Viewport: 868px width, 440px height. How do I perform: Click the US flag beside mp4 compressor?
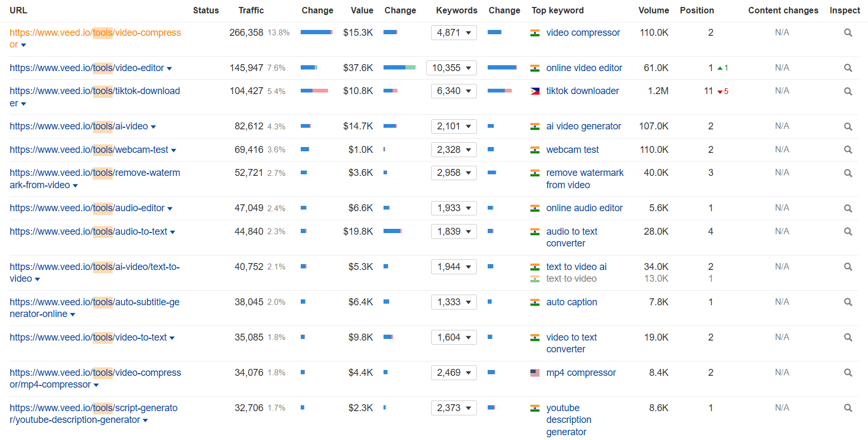pyautogui.click(x=535, y=373)
